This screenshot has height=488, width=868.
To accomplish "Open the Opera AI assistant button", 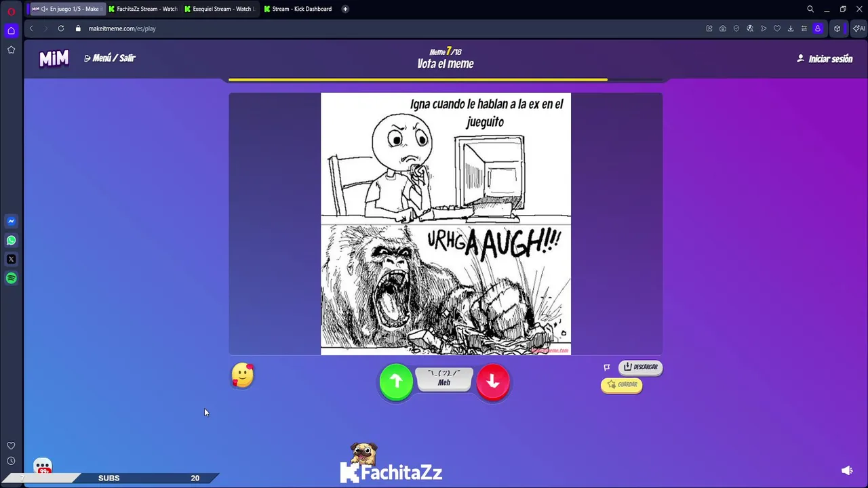I will (x=859, y=28).
